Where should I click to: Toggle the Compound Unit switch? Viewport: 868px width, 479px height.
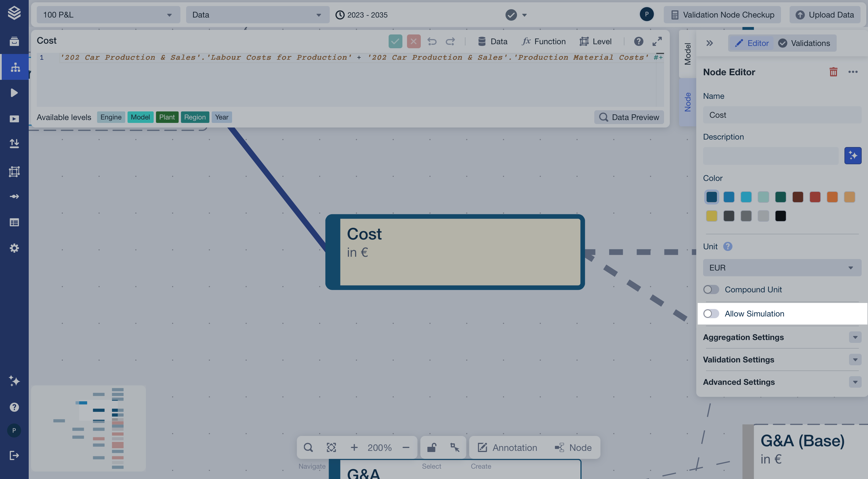coord(711,289)
